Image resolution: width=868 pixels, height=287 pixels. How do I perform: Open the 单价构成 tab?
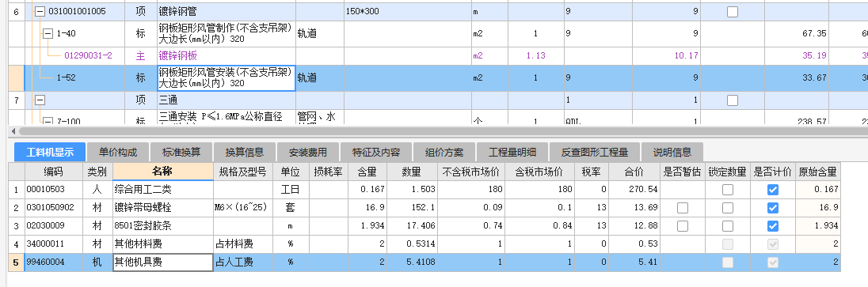[118, 152]
